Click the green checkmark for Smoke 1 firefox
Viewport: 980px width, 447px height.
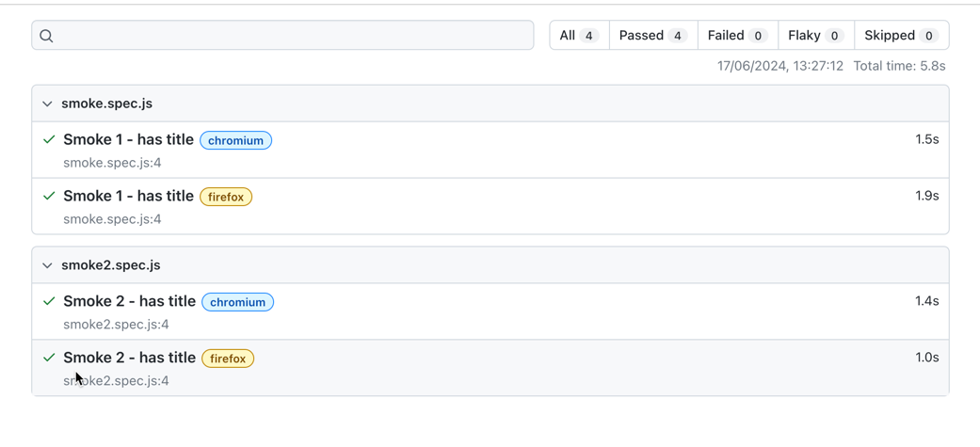point(49,197)
